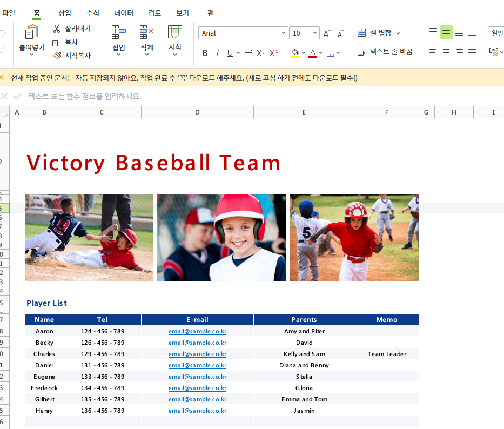The width and height of the screenshot is (504, 429).
Task: Click the undo arrow icon
Action: tap(3, 32)
